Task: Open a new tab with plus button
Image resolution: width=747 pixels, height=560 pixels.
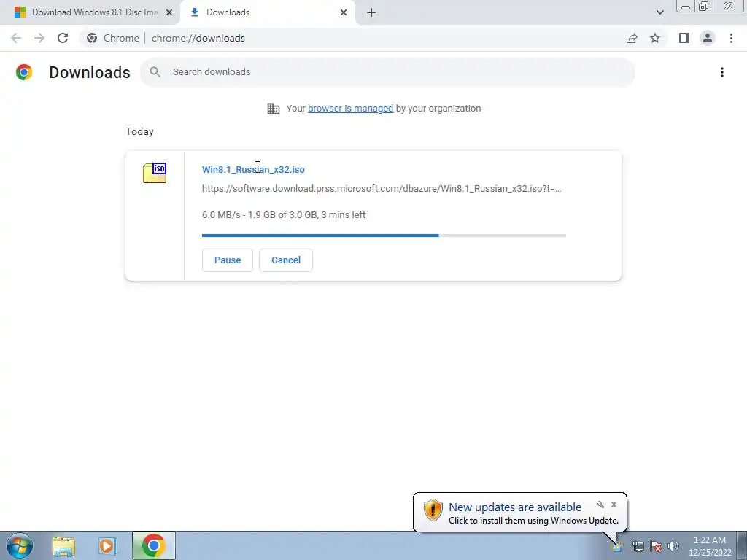Action: coord(371,12)
